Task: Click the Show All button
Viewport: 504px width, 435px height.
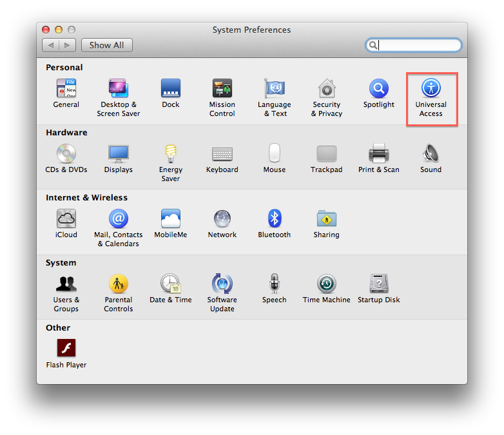Action: tap(107, 45)
